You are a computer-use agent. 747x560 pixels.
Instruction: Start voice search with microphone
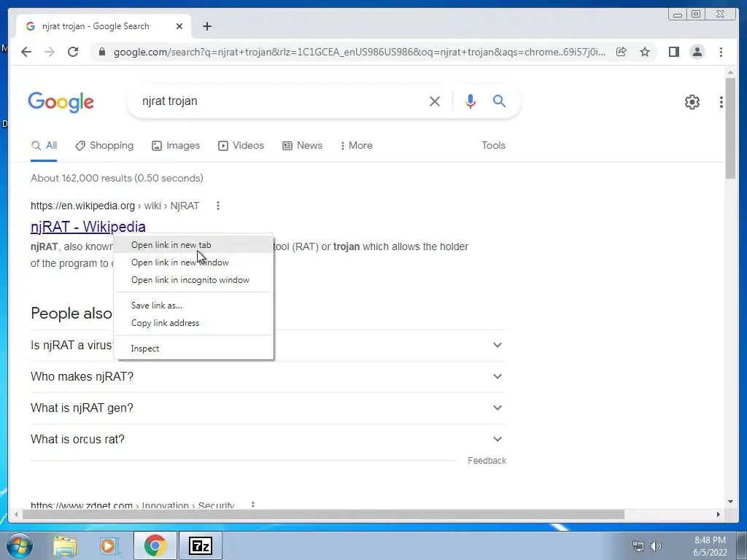(x=471, y=101)
